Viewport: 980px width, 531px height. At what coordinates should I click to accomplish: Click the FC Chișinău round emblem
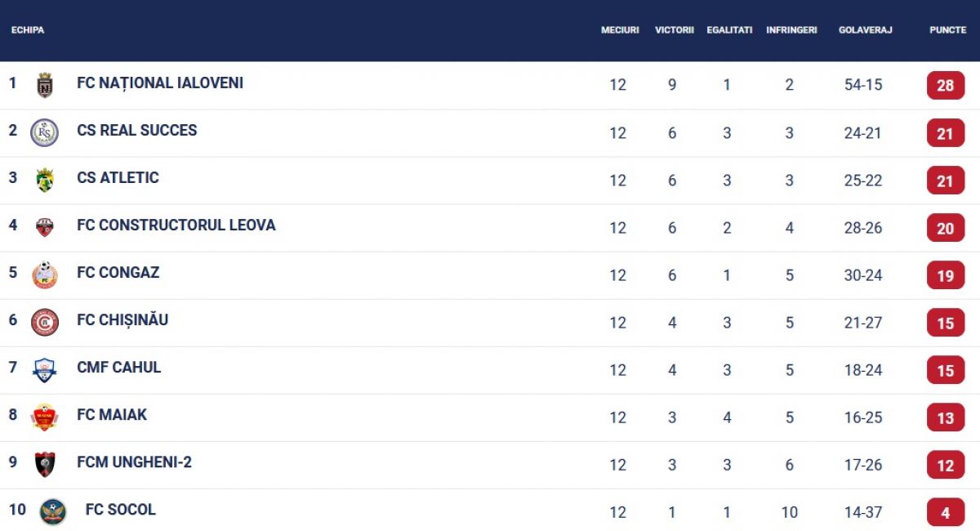click(45, 322)
